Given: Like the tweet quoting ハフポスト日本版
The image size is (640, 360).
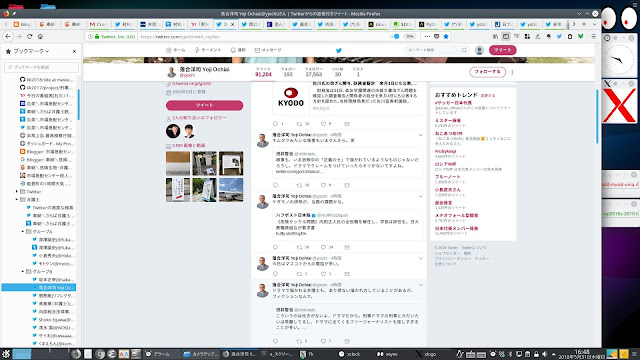Looking at the screenshot, I should tap(323, 247).
